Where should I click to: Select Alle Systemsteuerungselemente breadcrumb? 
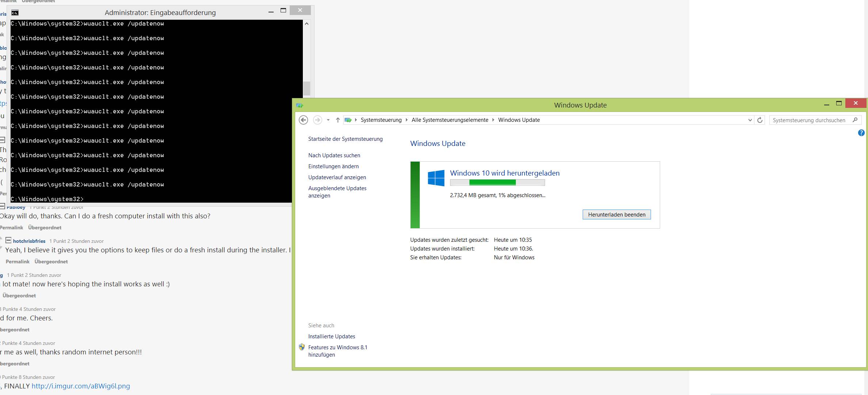450,120
